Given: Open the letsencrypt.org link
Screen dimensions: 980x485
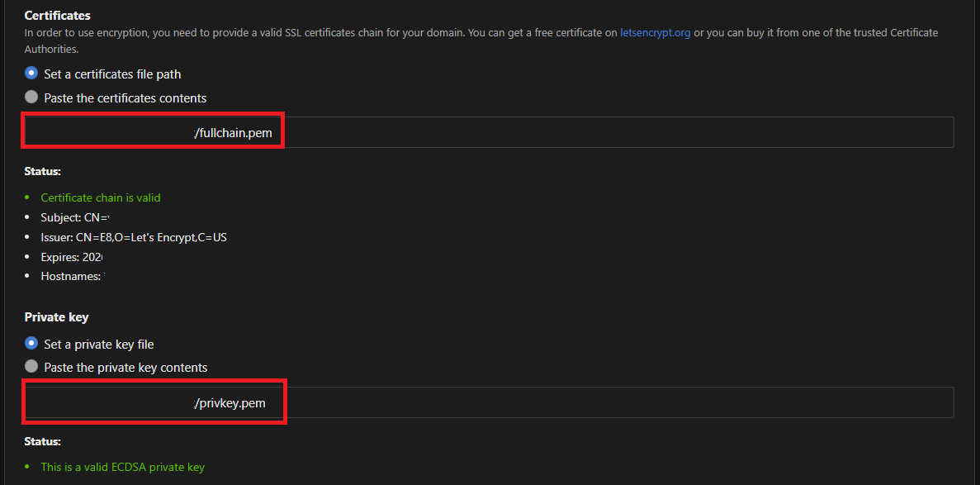Looking at the screenshot, I should click(655, 33).
